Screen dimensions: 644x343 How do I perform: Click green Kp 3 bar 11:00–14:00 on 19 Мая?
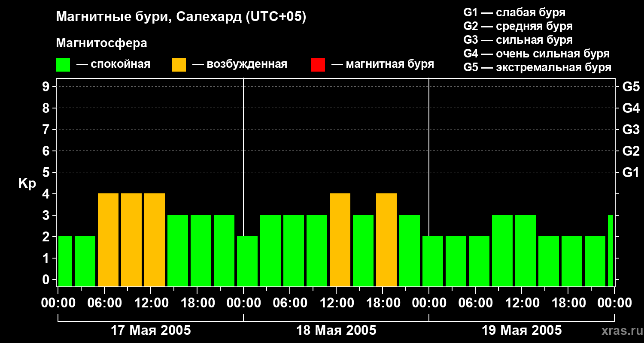coord(526,250)
